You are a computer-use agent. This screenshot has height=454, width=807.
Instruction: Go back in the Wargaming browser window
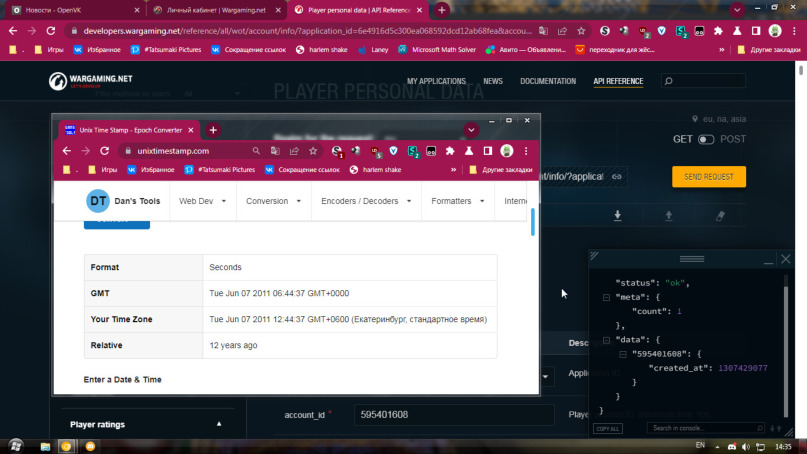(x=13, y=31)
